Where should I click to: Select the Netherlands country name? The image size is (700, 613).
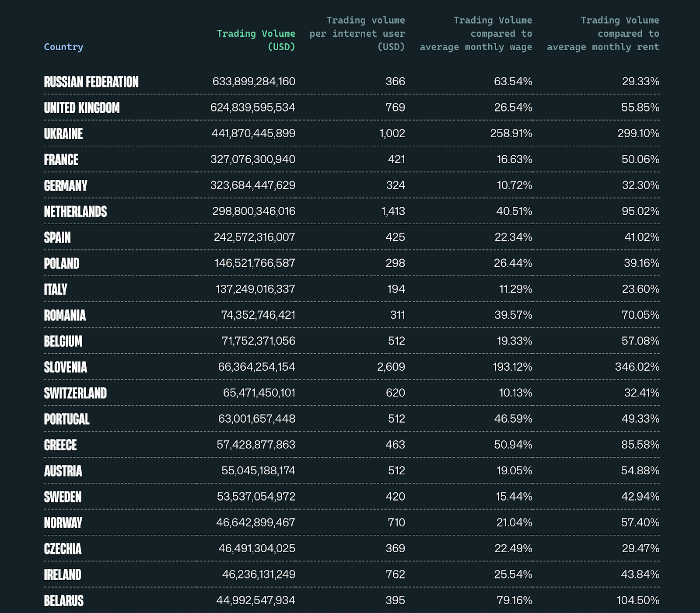75,212
